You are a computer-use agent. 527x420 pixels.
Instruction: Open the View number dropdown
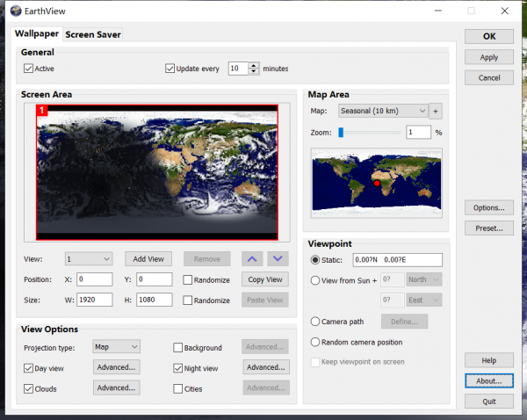tap(89, 259)
